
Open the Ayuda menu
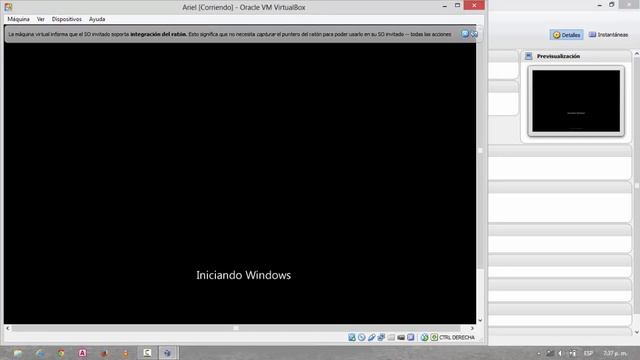[97, 19]
